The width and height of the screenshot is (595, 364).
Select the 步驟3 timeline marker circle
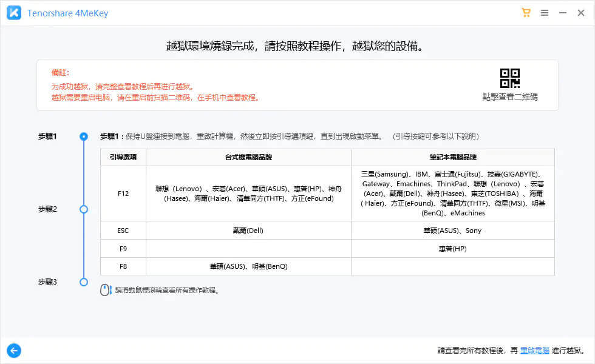pos(84,282)
